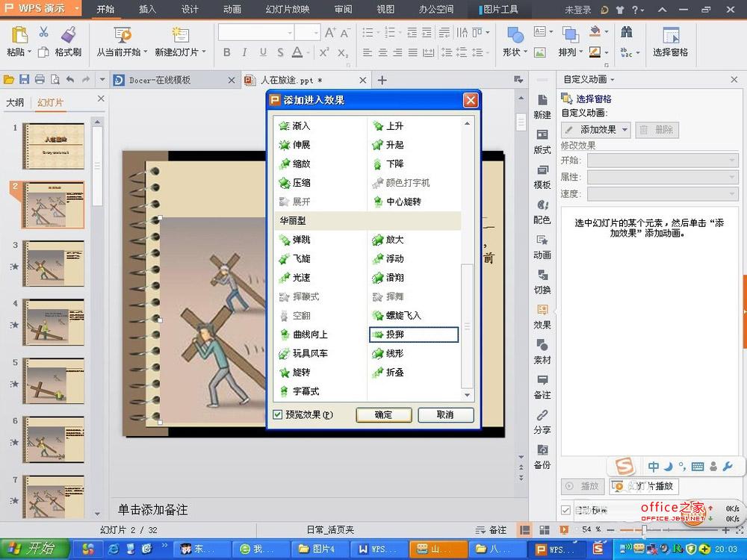
Task: Click the 取消 cancel button in dialog
Action: pyautogui.click(x=445, y=415)
